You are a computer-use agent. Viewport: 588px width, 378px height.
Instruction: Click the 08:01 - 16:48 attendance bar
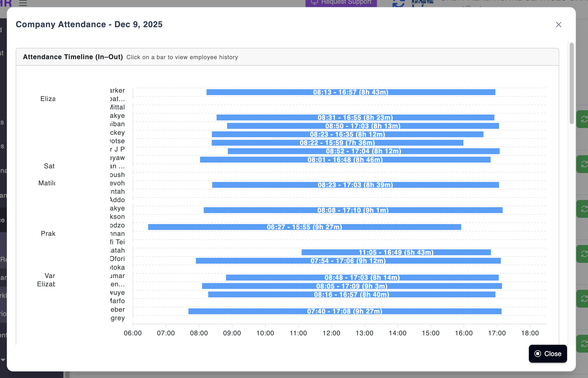345,160
